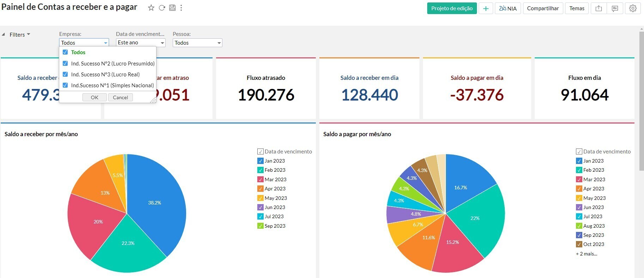The image size is (644, 278).
Task: Open the comments icon
Action: (615, 8)
